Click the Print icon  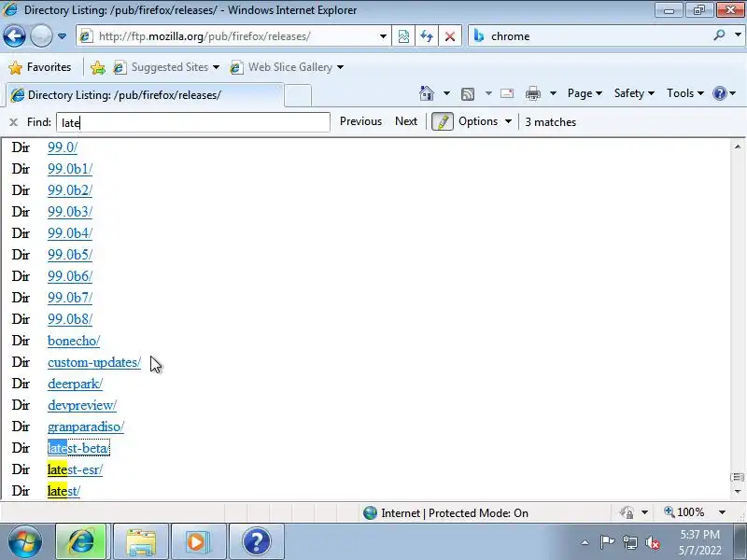point(532,93)
